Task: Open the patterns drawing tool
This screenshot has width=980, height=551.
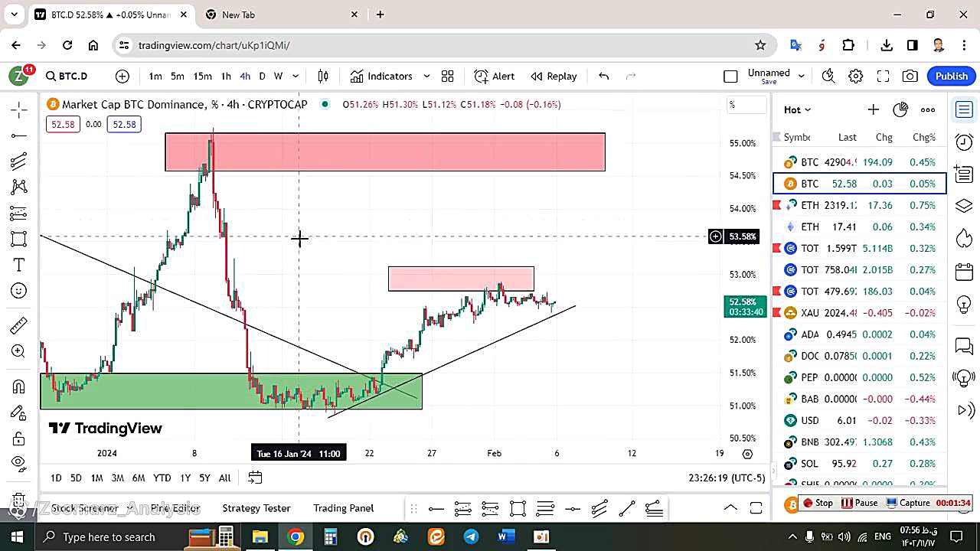Action: point(19,187)
